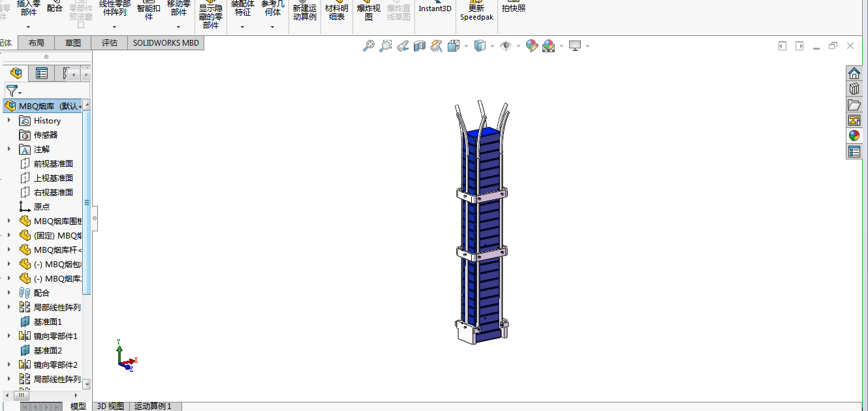This screenshot has height=411, width=868.
Task: Activate Section View icon
Action: (420, 46)
